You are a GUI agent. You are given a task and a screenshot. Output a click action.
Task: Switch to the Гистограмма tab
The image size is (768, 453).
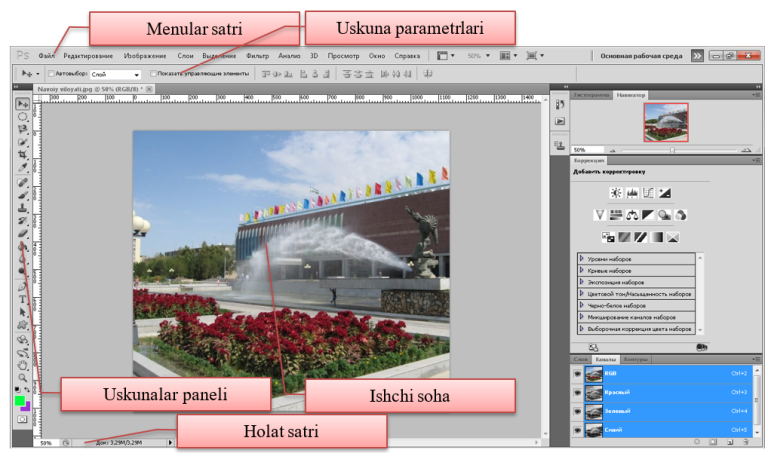point(592,95)
